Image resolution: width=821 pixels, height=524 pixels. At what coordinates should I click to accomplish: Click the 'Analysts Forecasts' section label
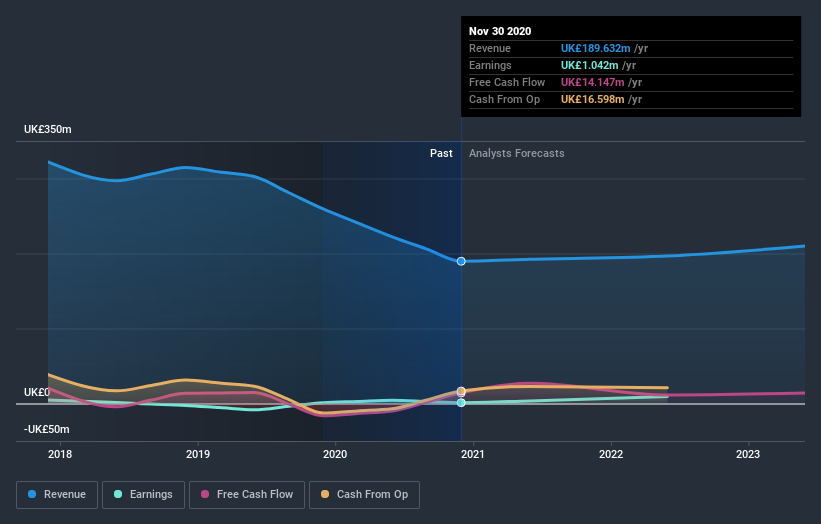tap(517, 153)
